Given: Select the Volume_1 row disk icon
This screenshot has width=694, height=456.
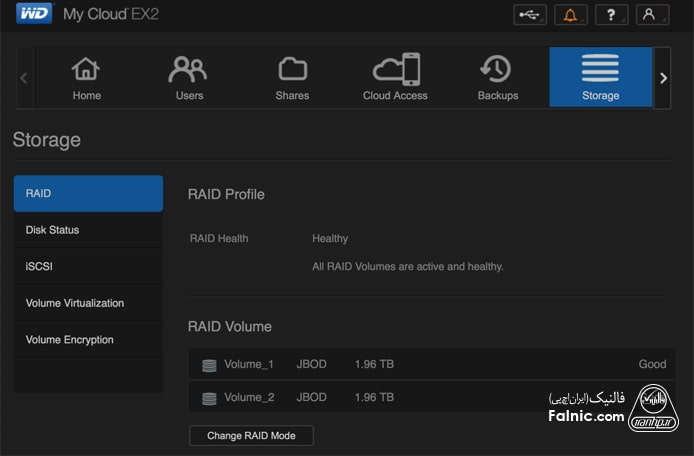Looking at the screenshot, I should (x=209, y=365).
